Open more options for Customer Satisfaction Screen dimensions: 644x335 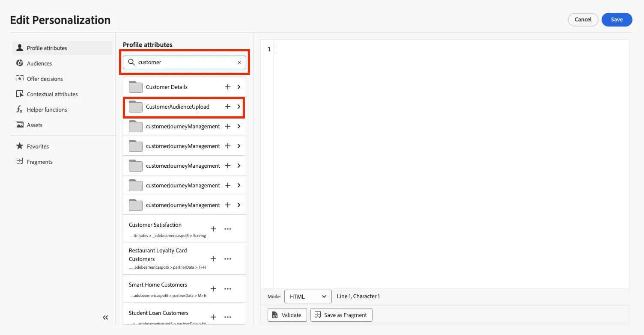click(x=228, y=229)
